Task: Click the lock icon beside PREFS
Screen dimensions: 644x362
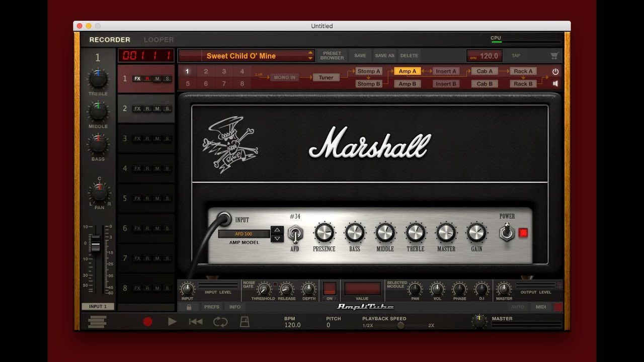Action: click(189, 307)
